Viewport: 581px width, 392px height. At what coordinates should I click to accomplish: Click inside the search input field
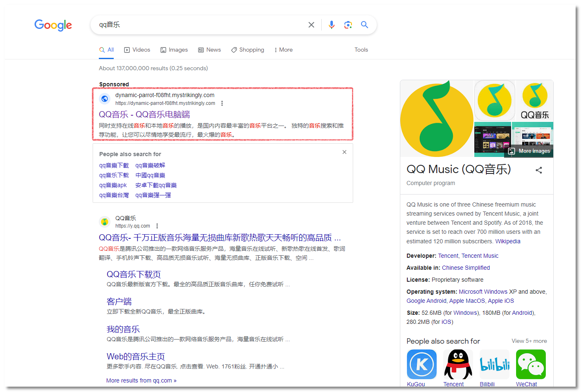point(186,25)
